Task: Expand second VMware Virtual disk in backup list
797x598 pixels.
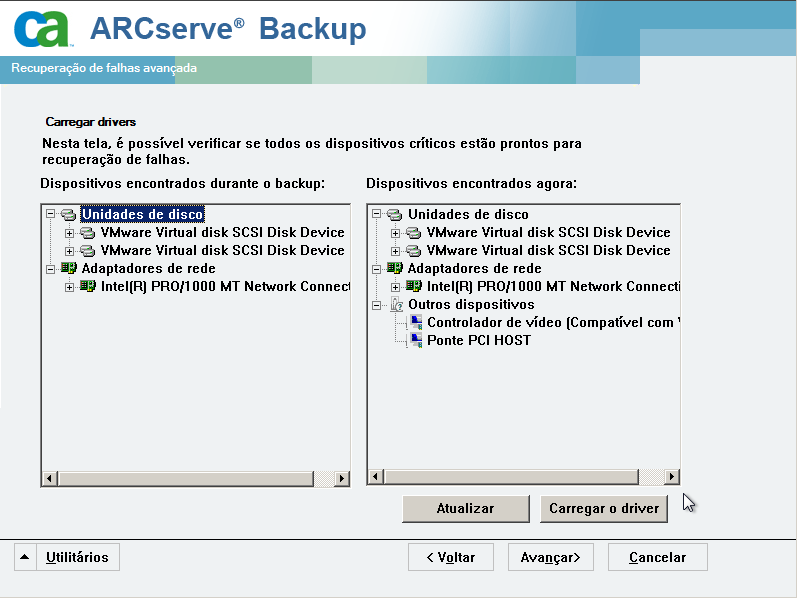Action: (69, 251)
